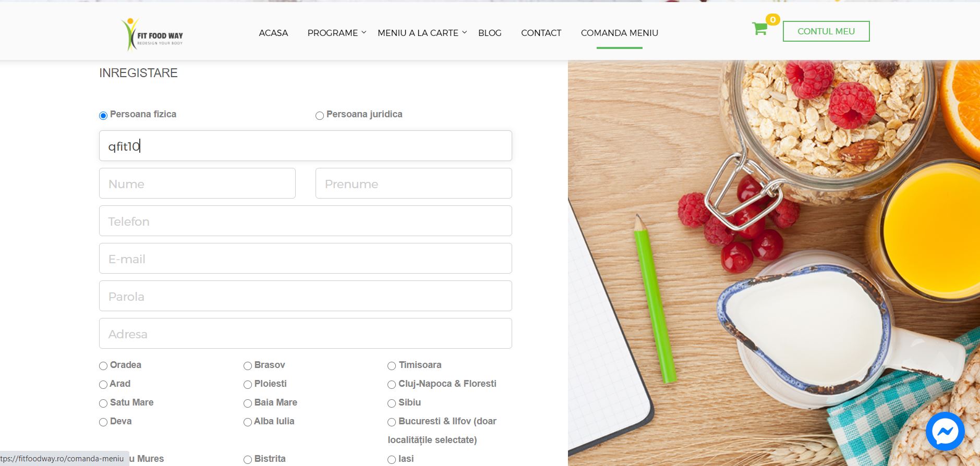Click the CONTUL MEU button
The height and width of the screenshot is (466, 980).
(826, 31)
